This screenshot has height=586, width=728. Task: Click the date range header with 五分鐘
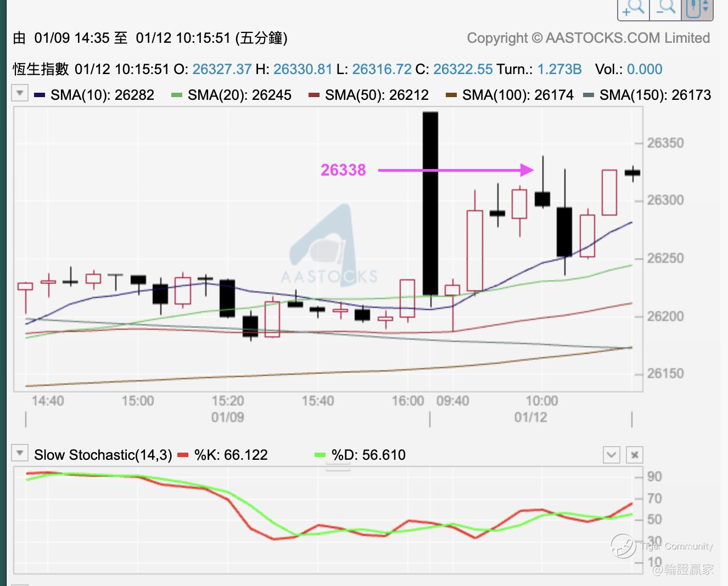click(x=150, y=38)
